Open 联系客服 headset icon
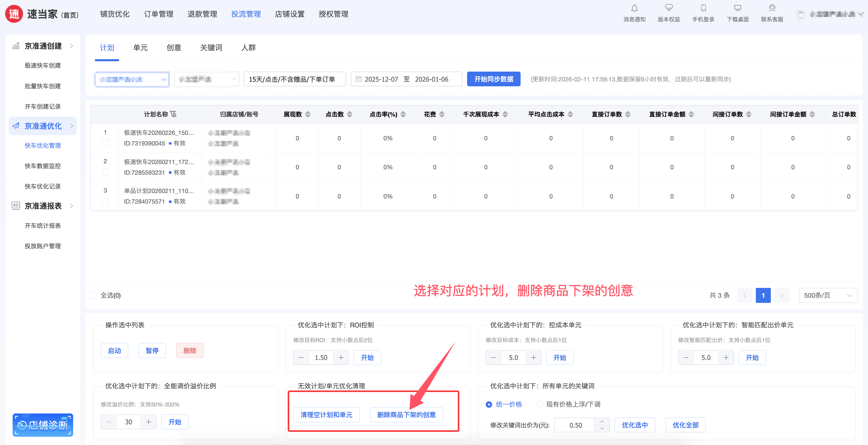The height and width of the screenshot is (445, 868). click(x=772, y=8)
